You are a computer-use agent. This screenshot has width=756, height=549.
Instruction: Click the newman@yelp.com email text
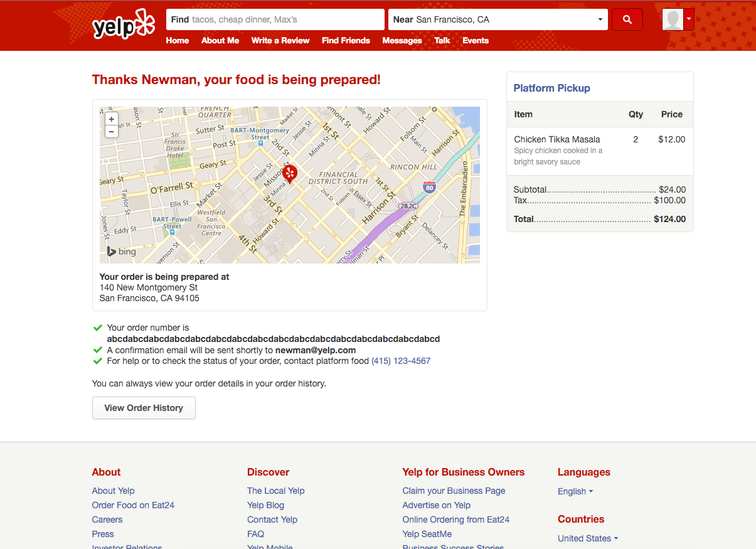(316, 350)
